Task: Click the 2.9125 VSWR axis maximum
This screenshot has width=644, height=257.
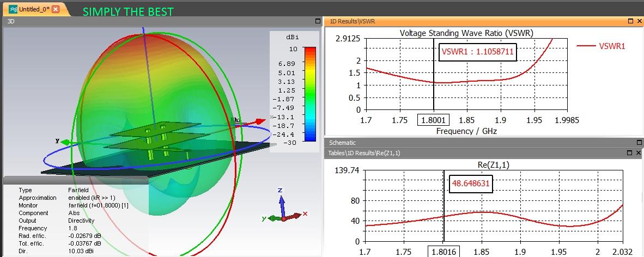Action: 348,39
